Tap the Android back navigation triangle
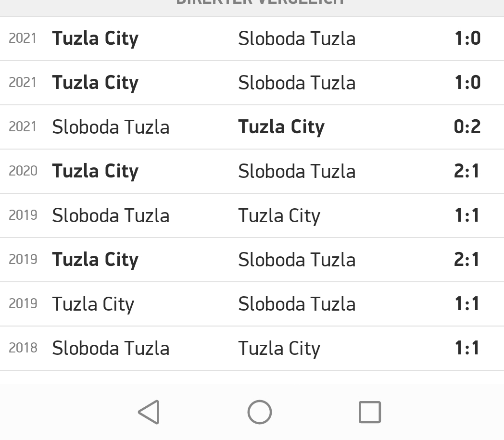 (x=149, y=412)
